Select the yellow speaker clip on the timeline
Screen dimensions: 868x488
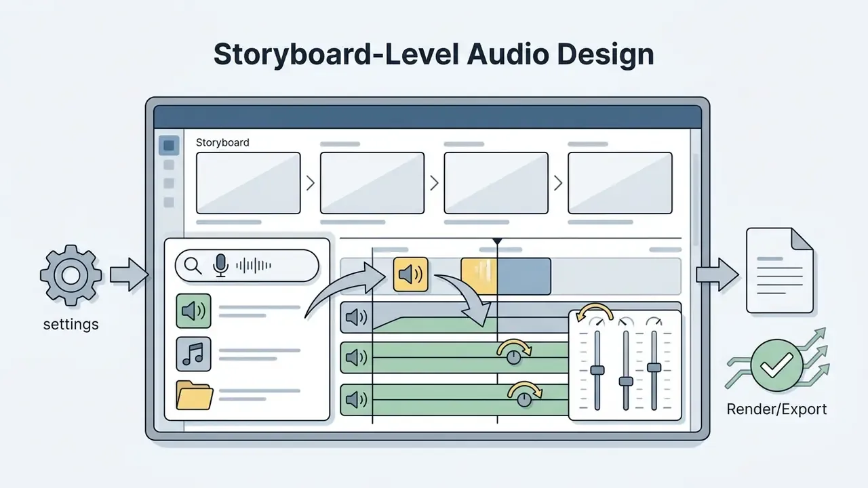[x=410, y=274]
